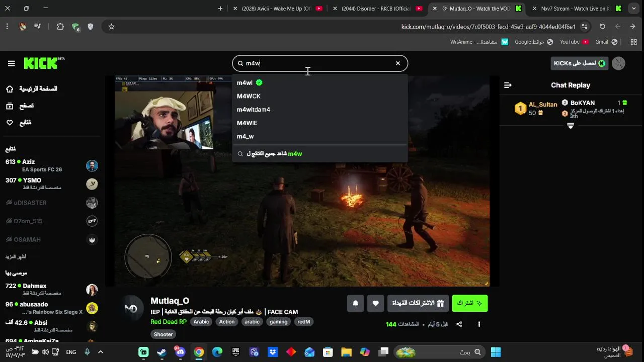Select the verified m4wl suggestion
The height and width of the screenshot is (362, 644).
click(x=320, y=82)
